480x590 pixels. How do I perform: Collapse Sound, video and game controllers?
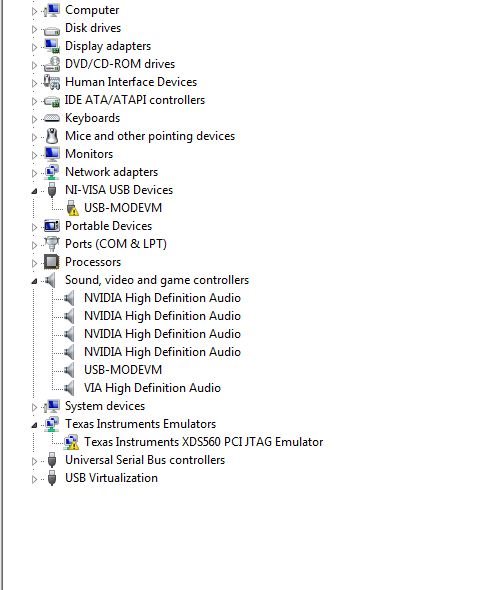(x=34, y=281)
